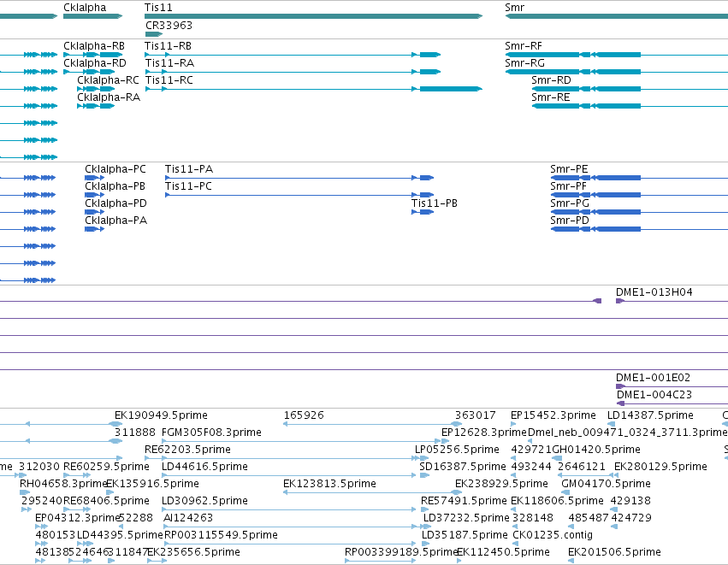Select the Tis11 gene bar
Image resolution: width=728 pixels, height=565 pixels.
pyautogui.click(x=313, y=16)
